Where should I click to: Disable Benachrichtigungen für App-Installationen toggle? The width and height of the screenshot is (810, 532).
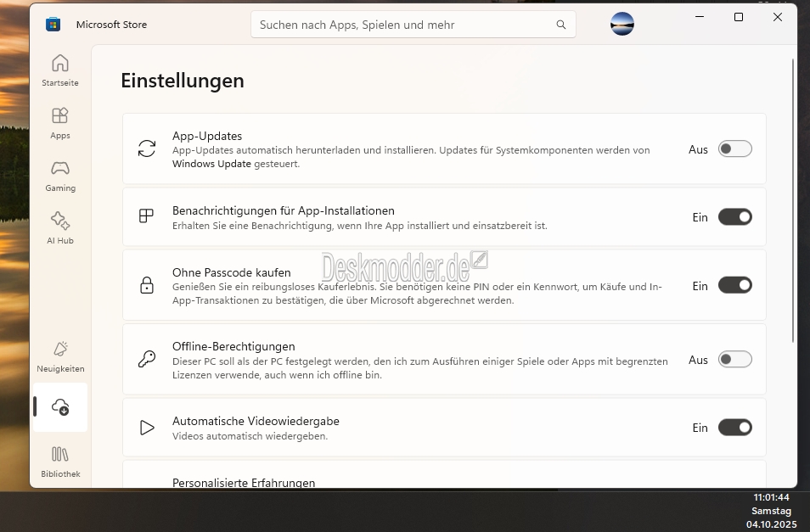tap(734, 217)
